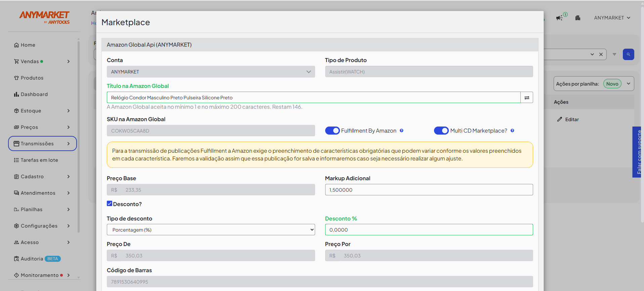Screen dimensions: 644x291
Task: Click the Configurações gear icon
Action: point(16,226)
